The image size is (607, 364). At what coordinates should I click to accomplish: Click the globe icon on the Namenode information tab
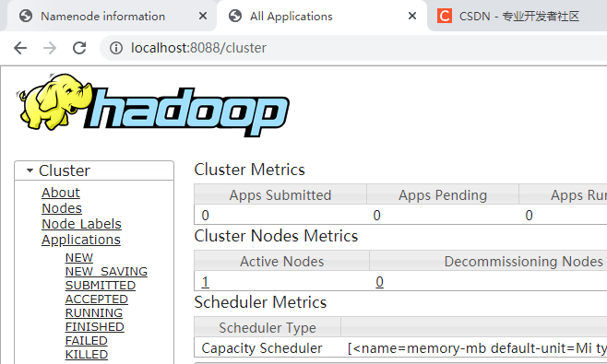tap(26, 16)
